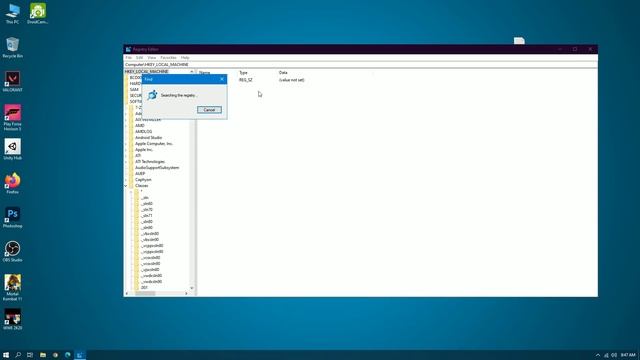Select the AUEP registry key
640x360 pixels.
tap(140, 173)
